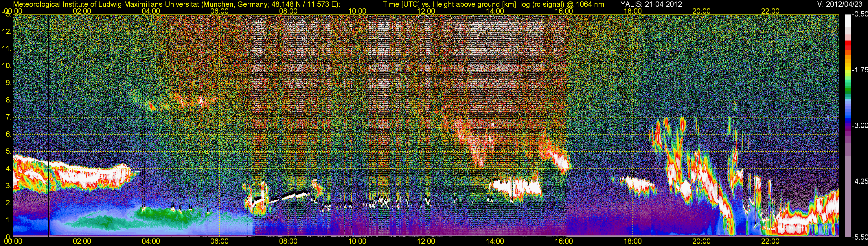Image resolution: width=868 pixels, height=246 pixels.
Task: Click the 6 km height axis label
Action: coord(8,135)
